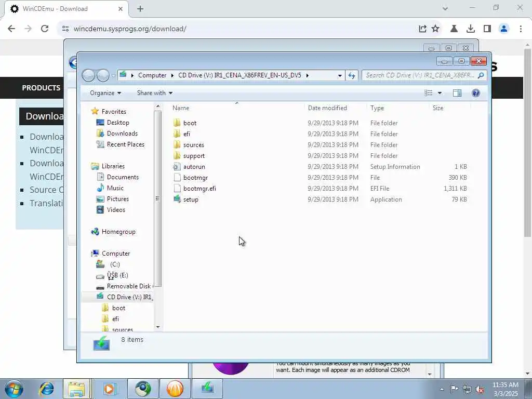Click WinCDEmu taskbar icon
The height and width of the screenshot is (399, 532).
coord(207,389)
